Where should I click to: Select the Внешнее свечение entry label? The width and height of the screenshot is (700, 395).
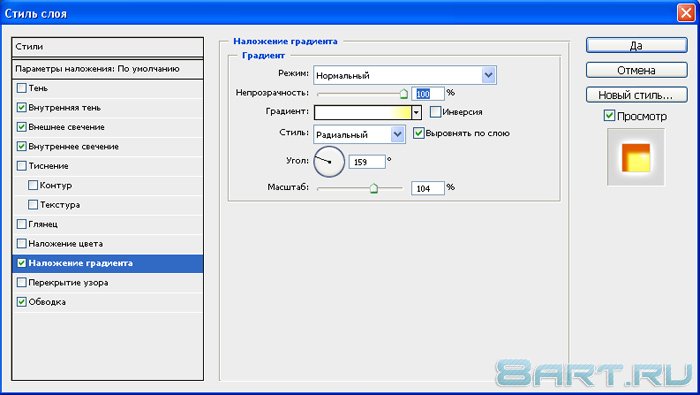[67, 127]
